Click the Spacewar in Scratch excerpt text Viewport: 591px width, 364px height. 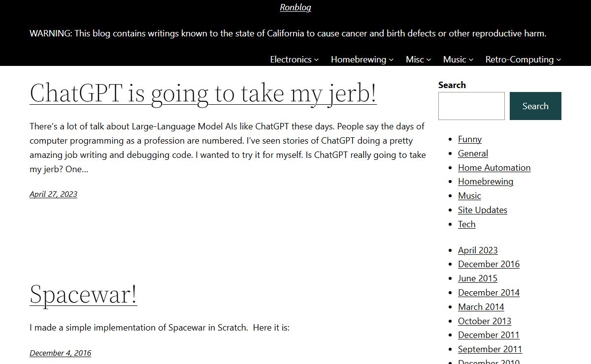point(160,328)
